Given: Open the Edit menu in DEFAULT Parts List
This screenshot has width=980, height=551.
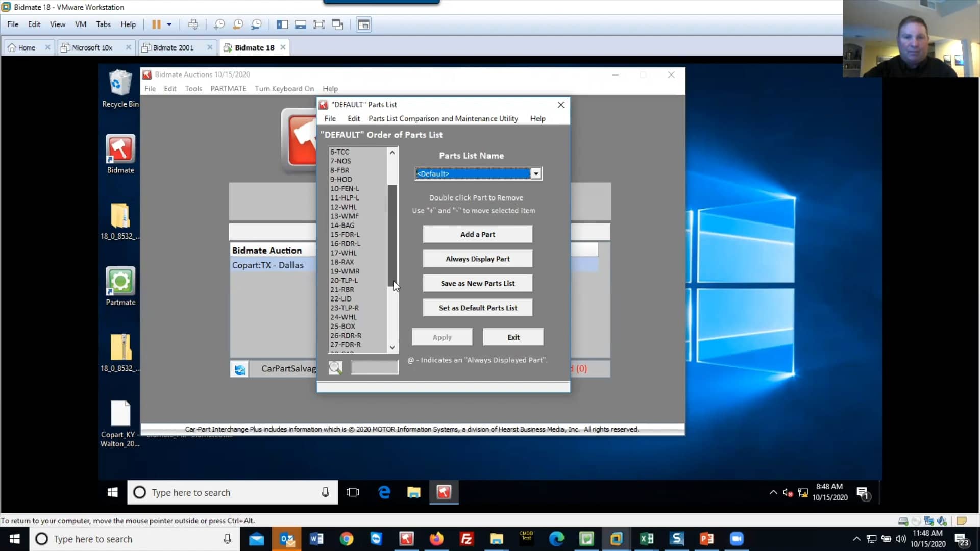Looking at the screenshot, I should pos(353,118).
